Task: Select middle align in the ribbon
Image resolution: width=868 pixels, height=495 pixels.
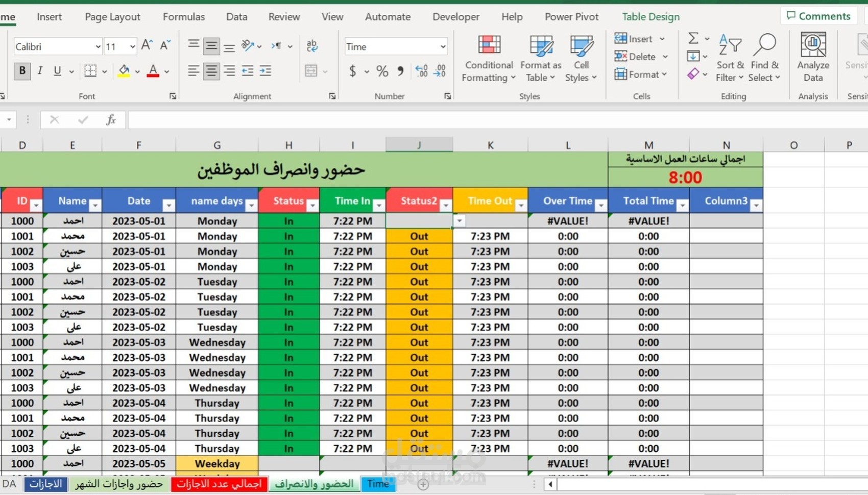Action: click(x=211, y=46)
